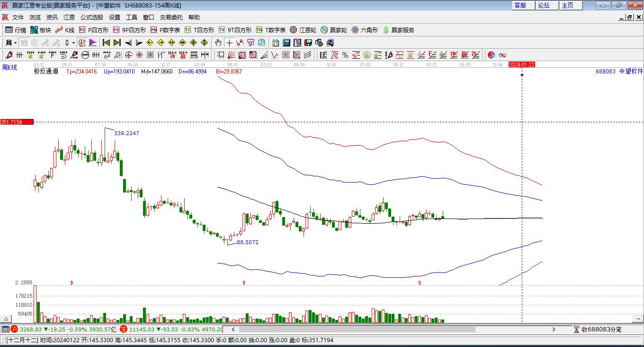Click the percent sign analysis tool
The image size is (644, 347).
345,55
